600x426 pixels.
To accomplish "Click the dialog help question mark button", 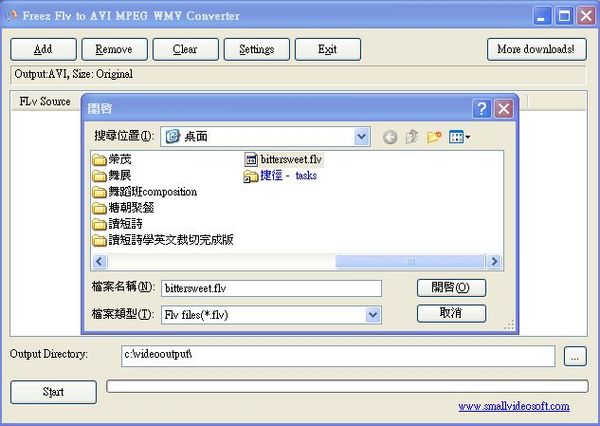I will click(x=482, y=109).
